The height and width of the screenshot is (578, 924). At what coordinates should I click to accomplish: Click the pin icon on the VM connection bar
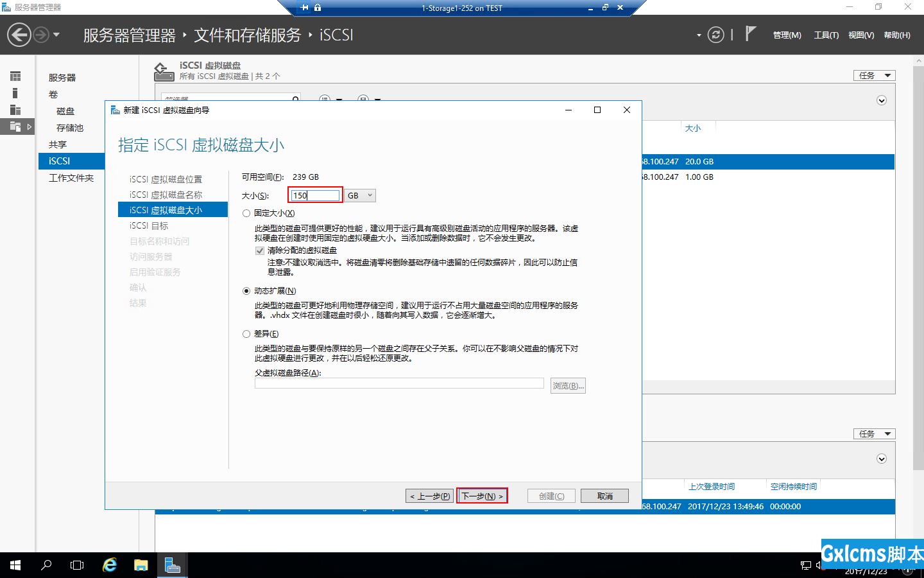tap(304, 8)
